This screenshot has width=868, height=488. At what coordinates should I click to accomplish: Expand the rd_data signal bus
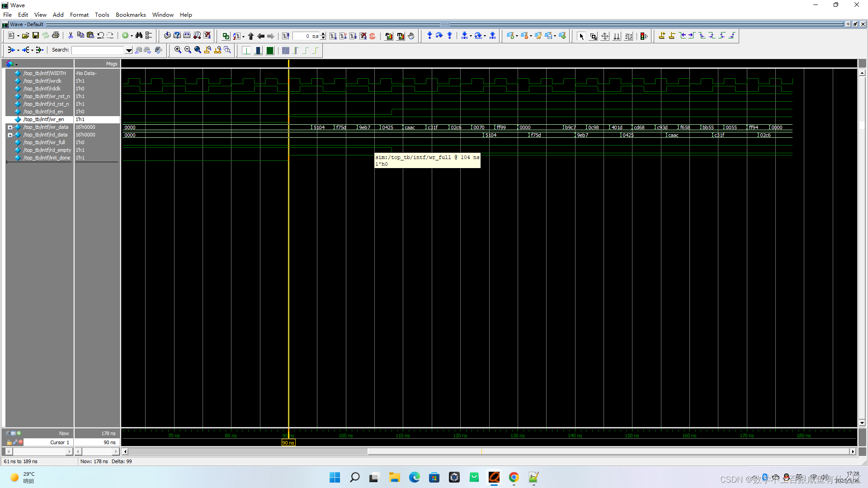click(x=10, y=135)
